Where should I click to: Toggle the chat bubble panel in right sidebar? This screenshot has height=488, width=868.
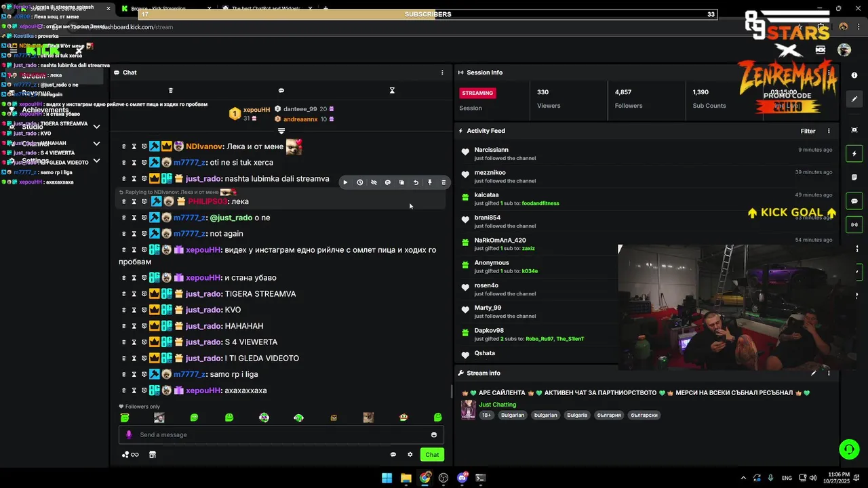coord(854,201)
